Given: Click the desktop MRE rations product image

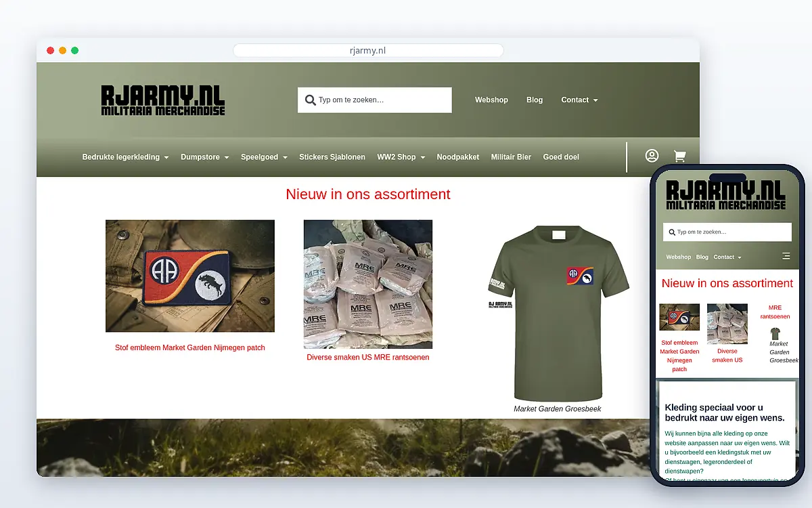Looking at the screenshot, I should point(368,284).
